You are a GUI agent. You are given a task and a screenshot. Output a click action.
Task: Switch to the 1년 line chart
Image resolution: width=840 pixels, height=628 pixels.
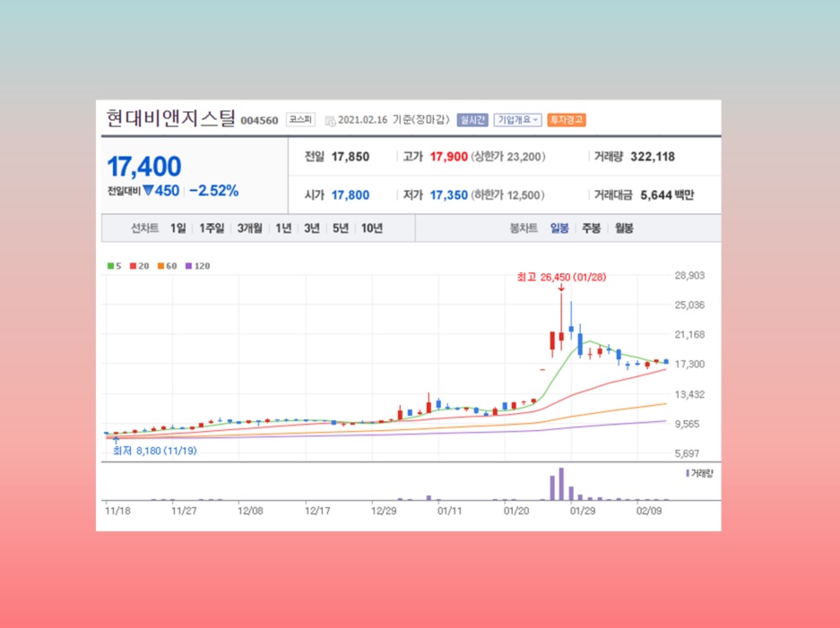283,228
